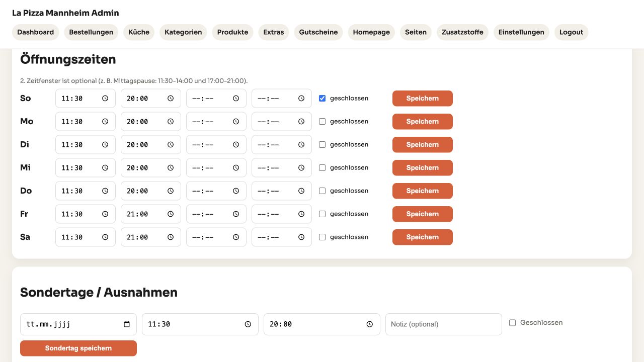Click clock icon in Sondertage 11:30 field
Screen dimensions: 644x362
(248, 324)
